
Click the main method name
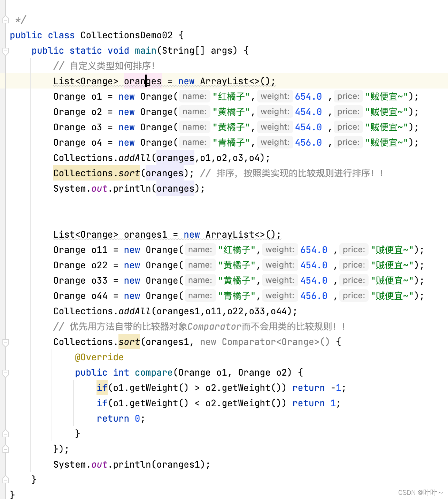point(146,51)
